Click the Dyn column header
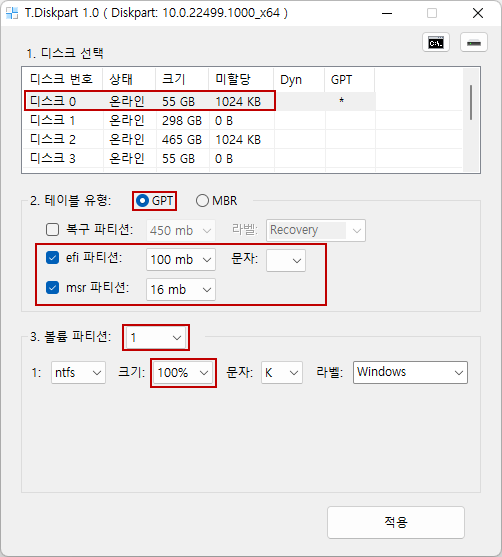 point(299,79)
